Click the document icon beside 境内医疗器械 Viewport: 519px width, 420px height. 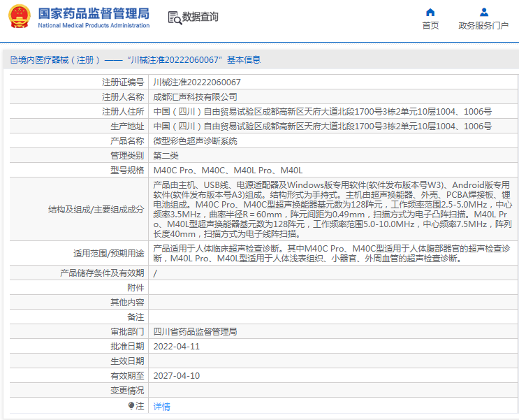(13, 60)
